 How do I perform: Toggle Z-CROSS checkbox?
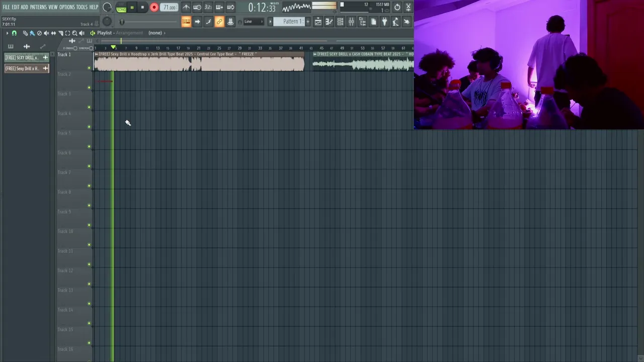point(75,48)
